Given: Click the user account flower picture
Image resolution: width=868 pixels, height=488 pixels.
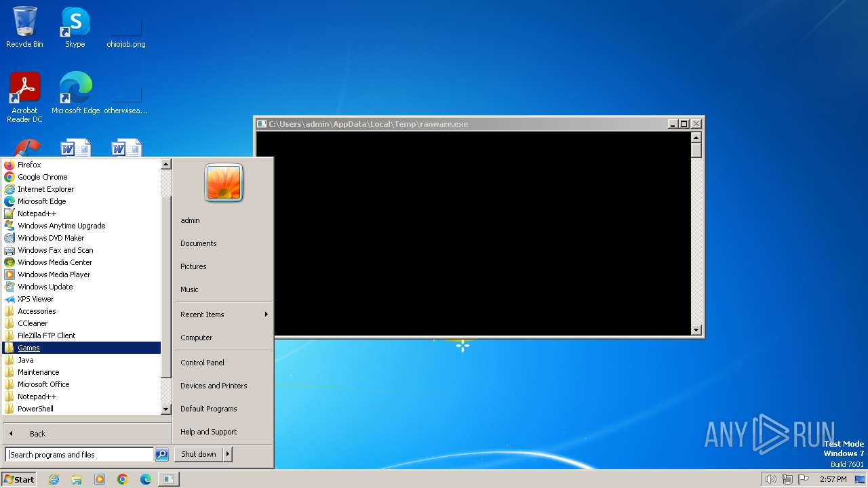Looking at the screenshot, I should click(224, 182).
